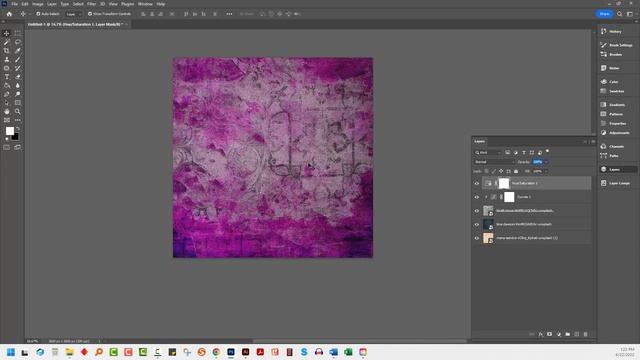Open the Fill slider dropdown arrow
640x360 pixels.
click(x=546, y=171)
